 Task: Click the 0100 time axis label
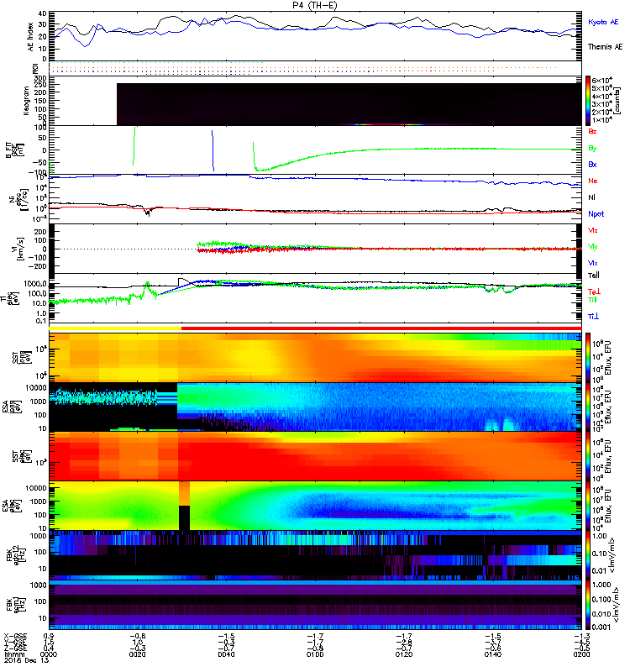point(315,654)
